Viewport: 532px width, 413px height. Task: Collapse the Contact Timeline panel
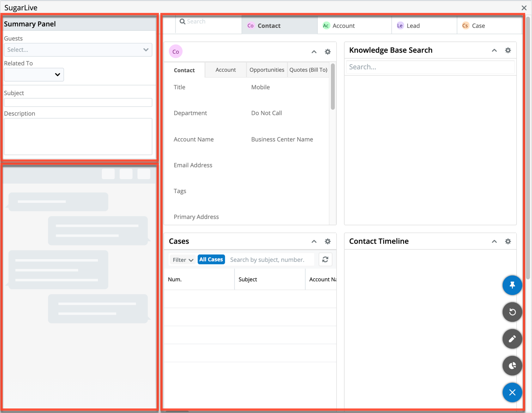click(x=494, y=241)
